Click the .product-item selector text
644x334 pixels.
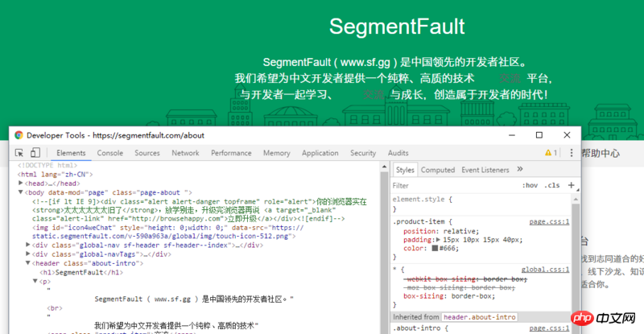click(419, 222)
